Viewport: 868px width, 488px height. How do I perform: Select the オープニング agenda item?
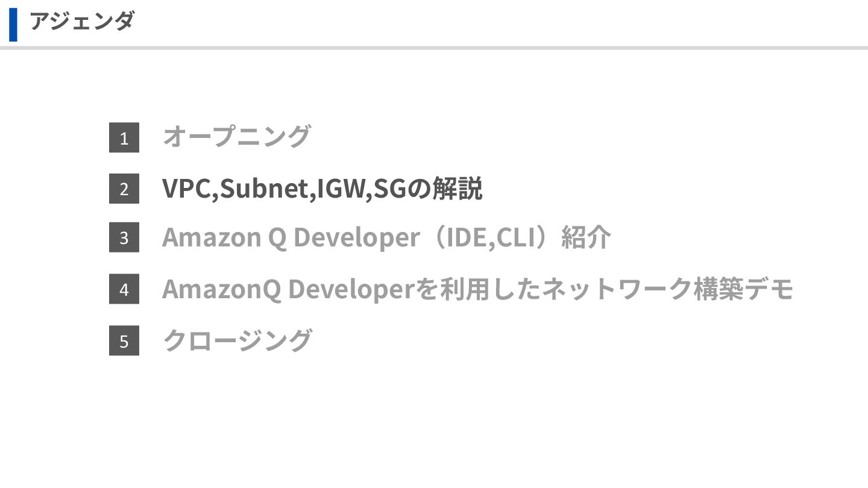tap(236, 137)
